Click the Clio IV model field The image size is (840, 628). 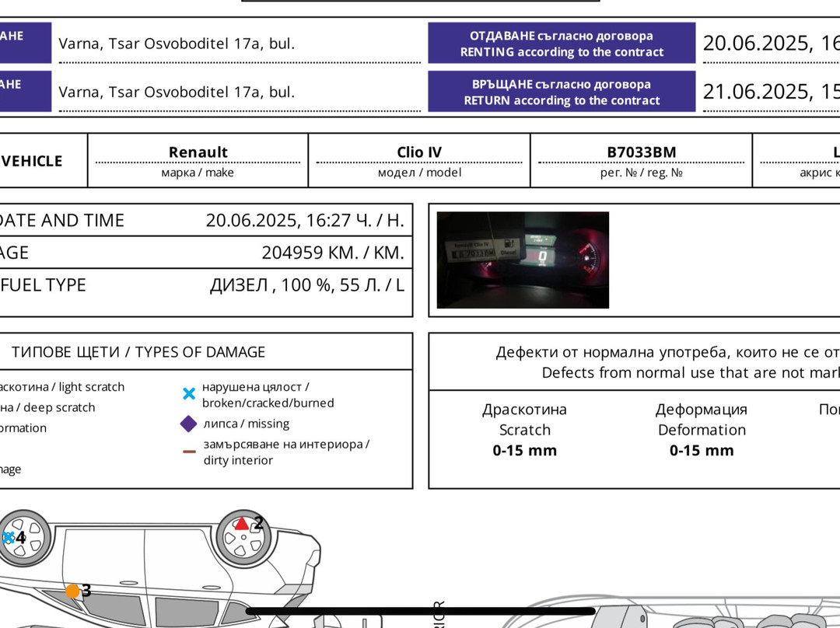point(419,152)
